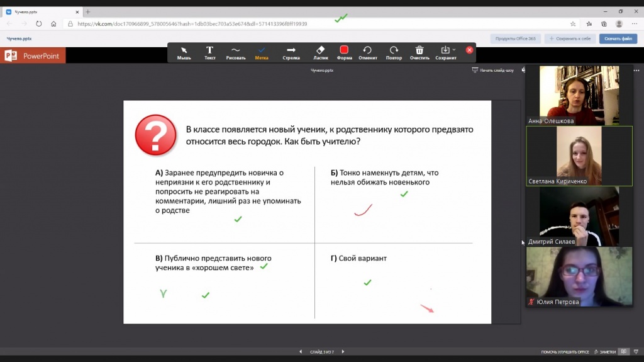Choose the Рисовать draw tool
This screenshot has width=644, height=362.
(236, 52)
